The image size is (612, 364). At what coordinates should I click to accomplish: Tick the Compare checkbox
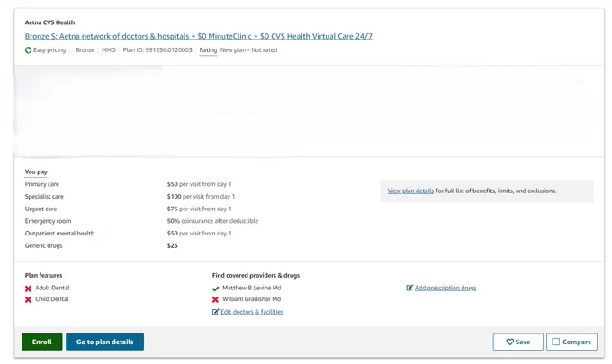point(556,342)
